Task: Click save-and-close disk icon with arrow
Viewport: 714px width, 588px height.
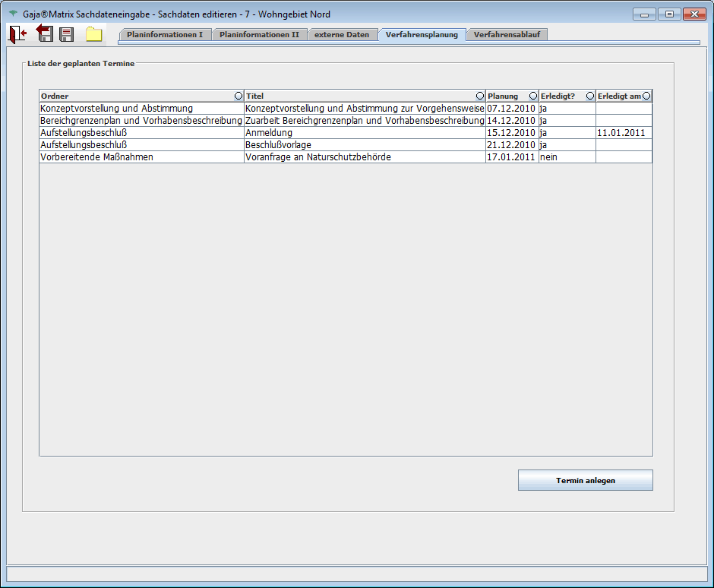Action: (44, 33)
